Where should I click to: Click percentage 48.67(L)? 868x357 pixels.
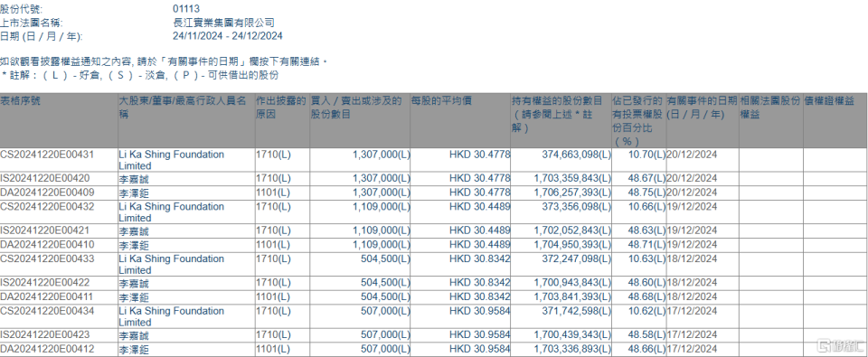647,178
